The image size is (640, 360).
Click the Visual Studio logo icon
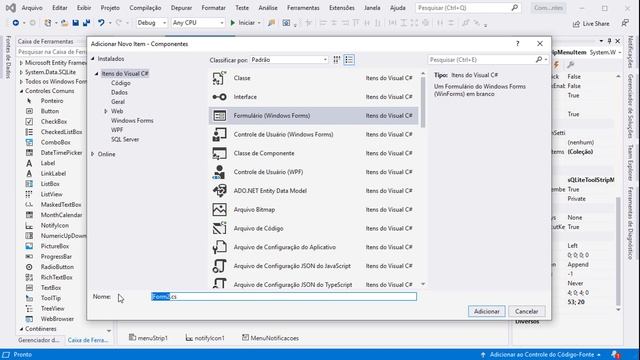pyautogui.click(x=11, y=8)
